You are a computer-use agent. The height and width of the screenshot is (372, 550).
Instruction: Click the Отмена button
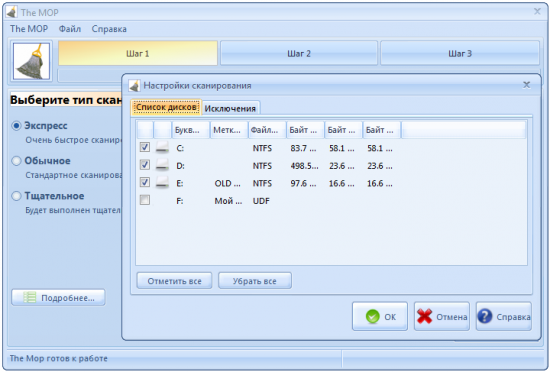coord(442,316)
